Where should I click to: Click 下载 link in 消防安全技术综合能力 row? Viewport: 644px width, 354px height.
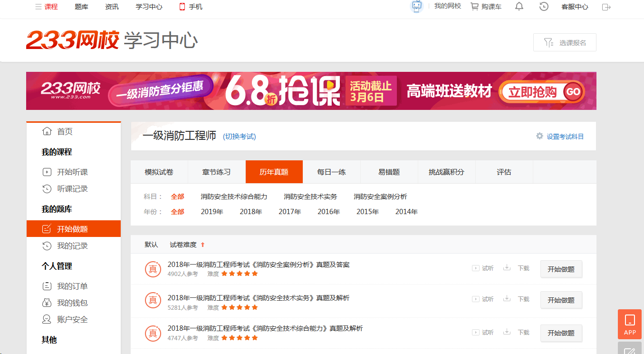[523, 333]
